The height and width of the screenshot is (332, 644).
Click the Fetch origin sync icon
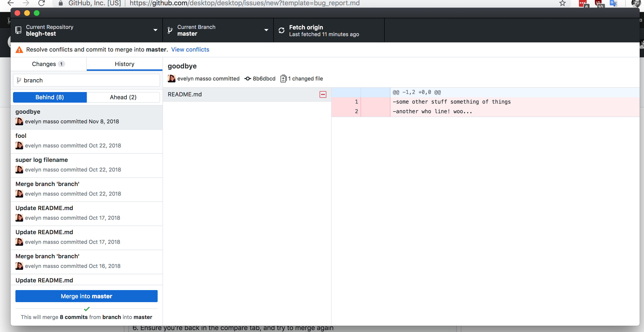coord(282,30)
